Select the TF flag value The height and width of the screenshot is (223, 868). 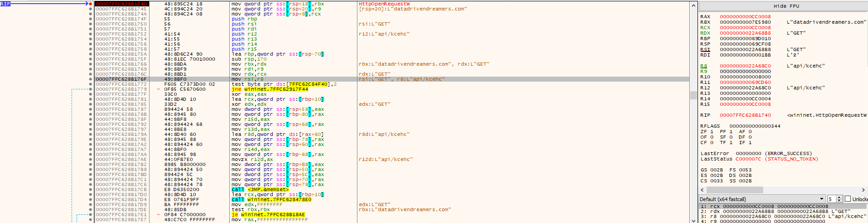pos(731,142)
